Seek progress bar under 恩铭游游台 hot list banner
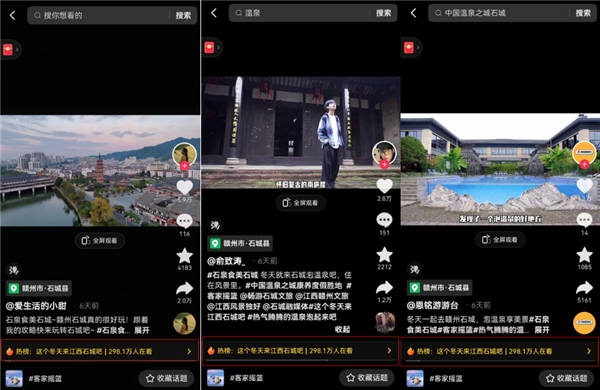600x390 pixels. point(501,361)
